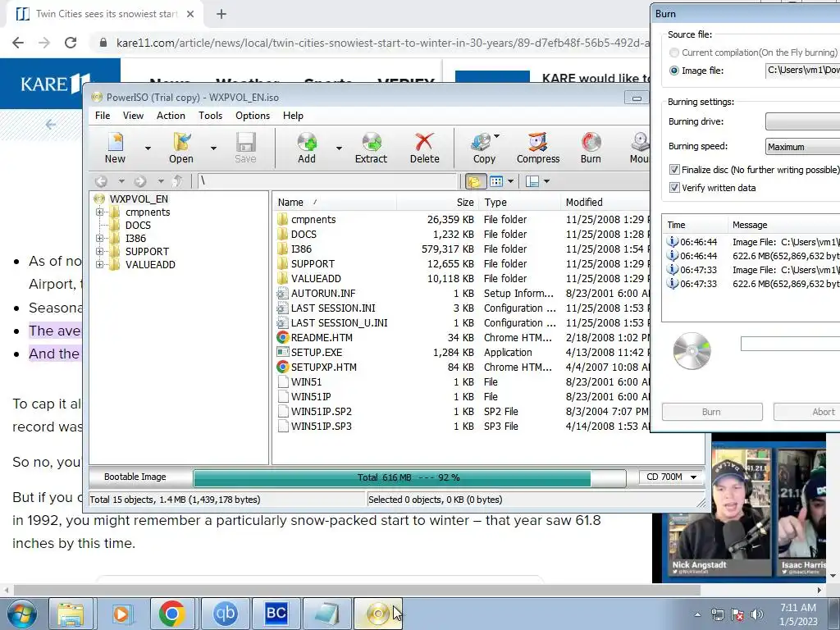Sort the file list by the Name column
The height and width of the screenshot is (630, 840).
pyautogui.click(x=335, y=203)
